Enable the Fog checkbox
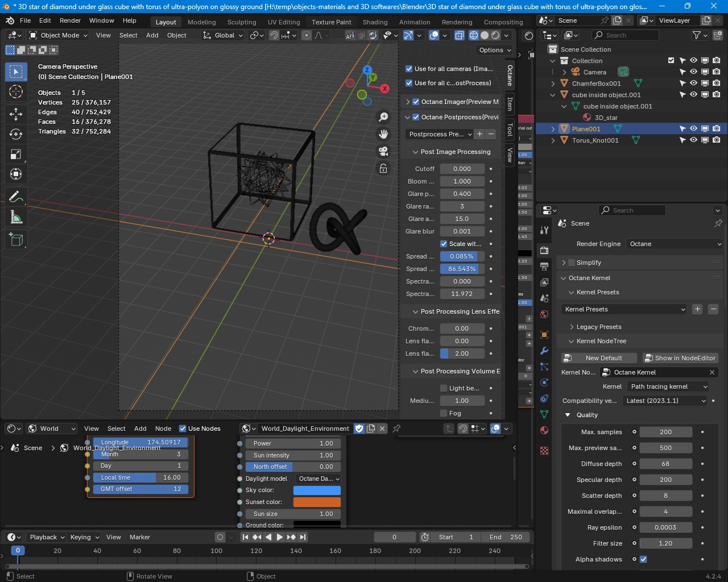Image resolution: width=728 pixels, height=582 pixels. click(444, 413)
